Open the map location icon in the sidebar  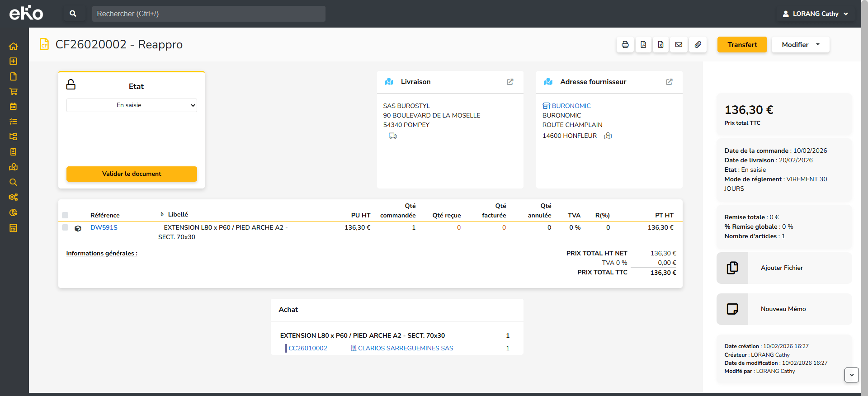pos(14,167)
